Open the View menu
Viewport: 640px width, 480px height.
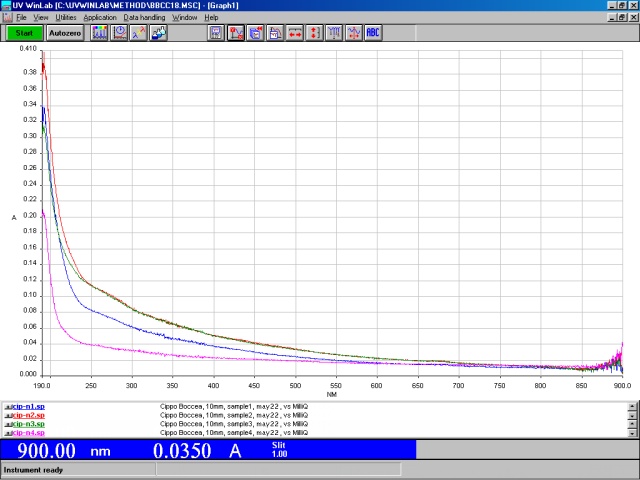click(x=40, y=18)
